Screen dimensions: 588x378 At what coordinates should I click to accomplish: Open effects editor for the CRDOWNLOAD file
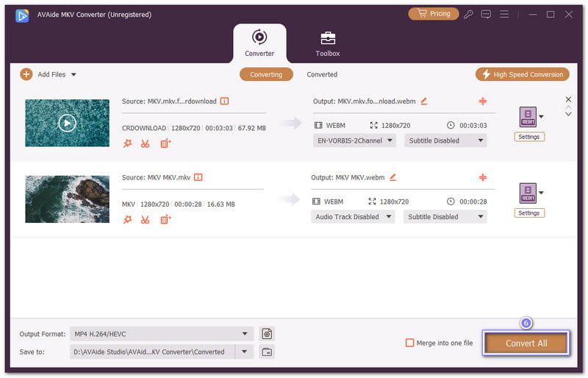[x=127, y=143]
